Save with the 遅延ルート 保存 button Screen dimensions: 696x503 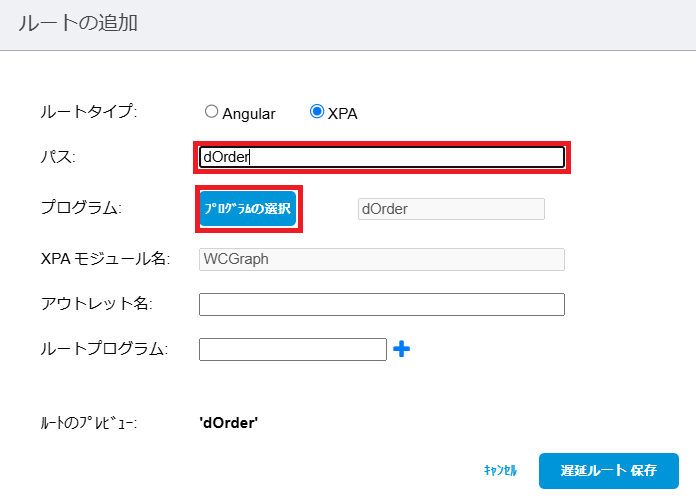pyautogui.click(x=609, y=471)
